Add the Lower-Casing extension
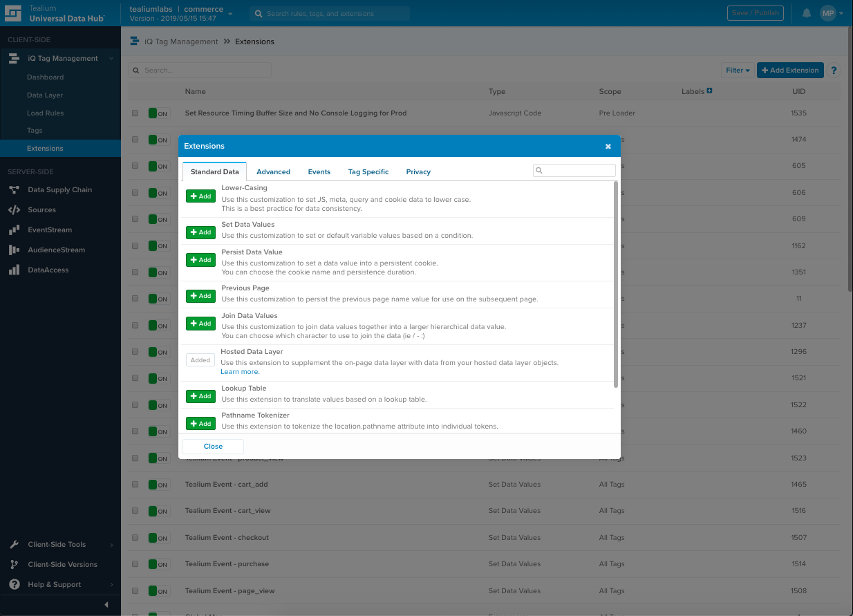This screenshot has width=853, height=616. 200,196
